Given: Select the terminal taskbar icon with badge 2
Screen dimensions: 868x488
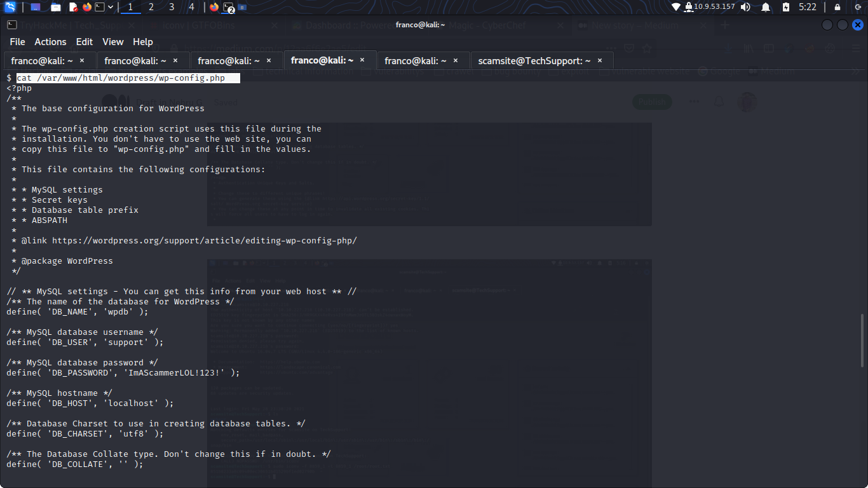Looking at the screenshot, I should point(229,7).
